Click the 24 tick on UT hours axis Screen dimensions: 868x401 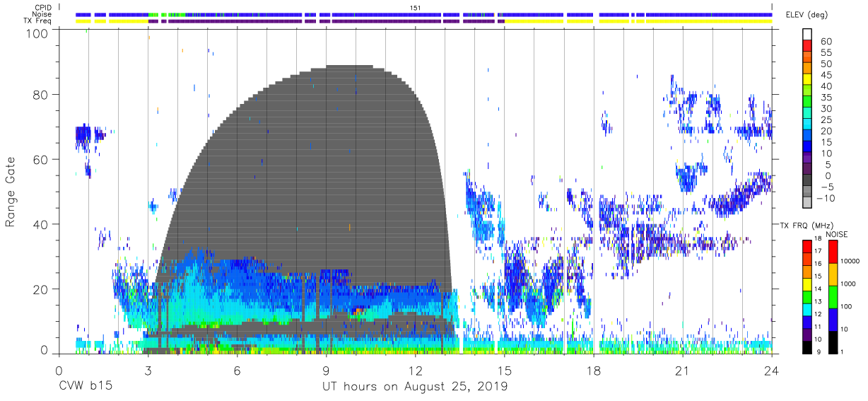772,371
